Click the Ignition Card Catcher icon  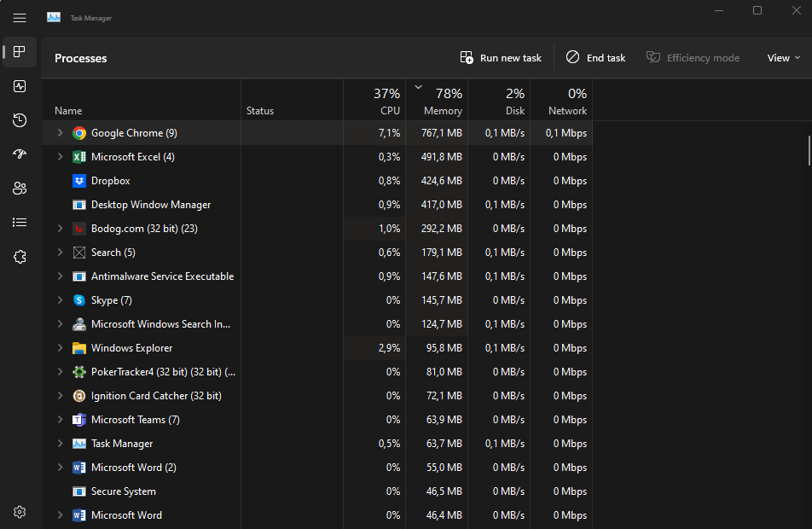(x=79, y=396)
